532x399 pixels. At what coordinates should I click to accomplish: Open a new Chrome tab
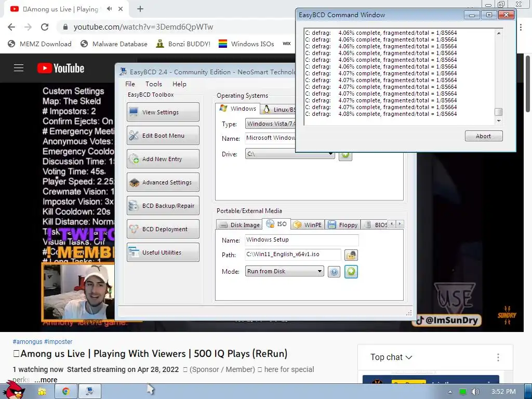[x=140, y=9]
